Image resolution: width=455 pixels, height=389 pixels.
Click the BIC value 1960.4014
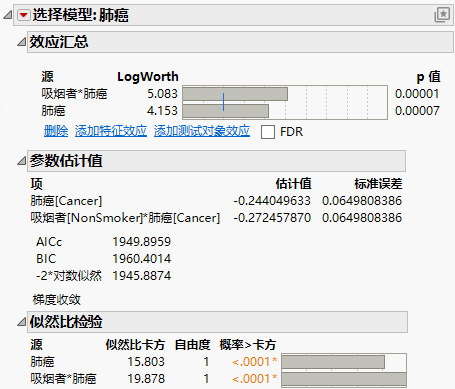(142, 259)
